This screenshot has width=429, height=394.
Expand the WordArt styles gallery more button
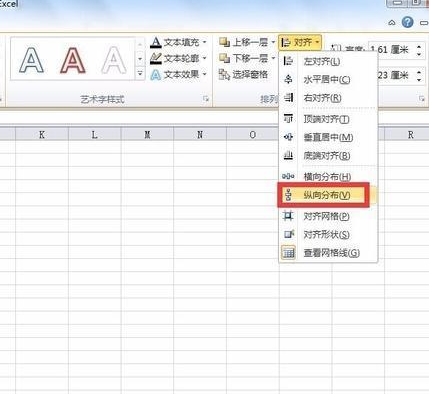coord(140,73)
